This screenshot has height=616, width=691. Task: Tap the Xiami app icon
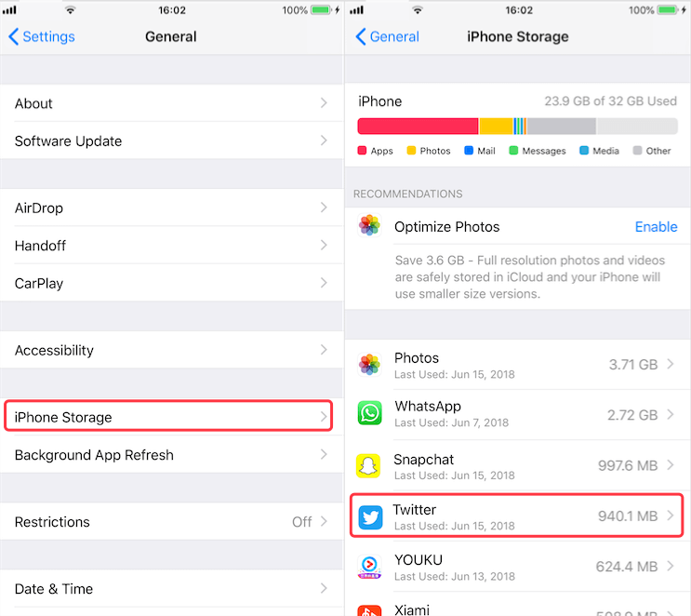point(369,610)
